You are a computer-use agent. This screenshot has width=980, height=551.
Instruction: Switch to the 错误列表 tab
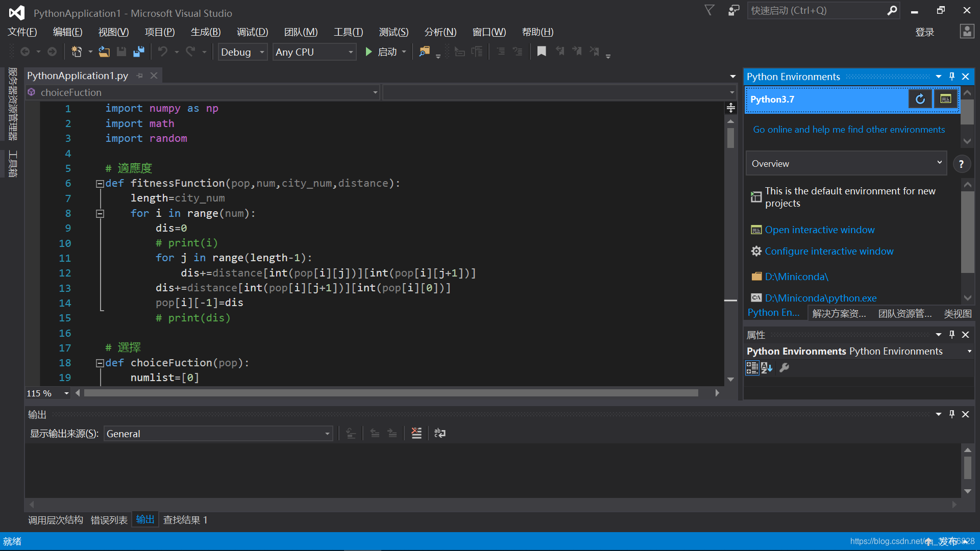(109, 520)
